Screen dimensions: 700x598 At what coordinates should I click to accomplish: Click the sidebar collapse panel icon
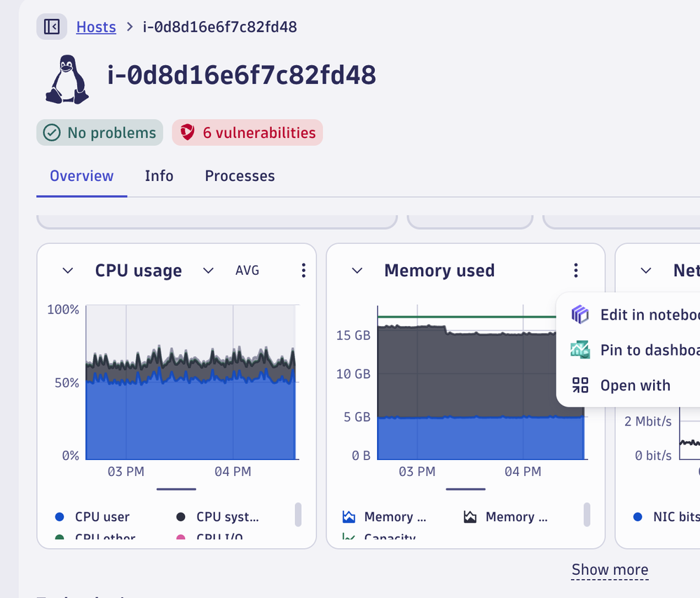click(52, 27)
